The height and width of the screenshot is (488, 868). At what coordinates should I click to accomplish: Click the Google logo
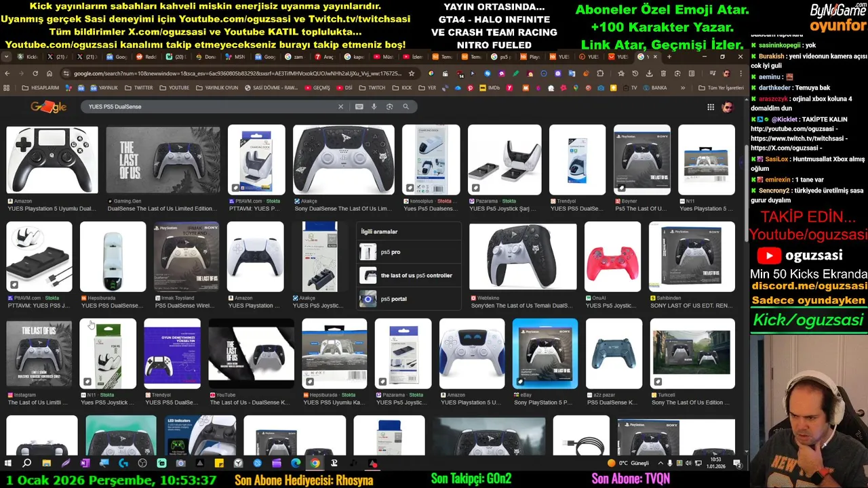pyautogui.click(x=48, y=106)
